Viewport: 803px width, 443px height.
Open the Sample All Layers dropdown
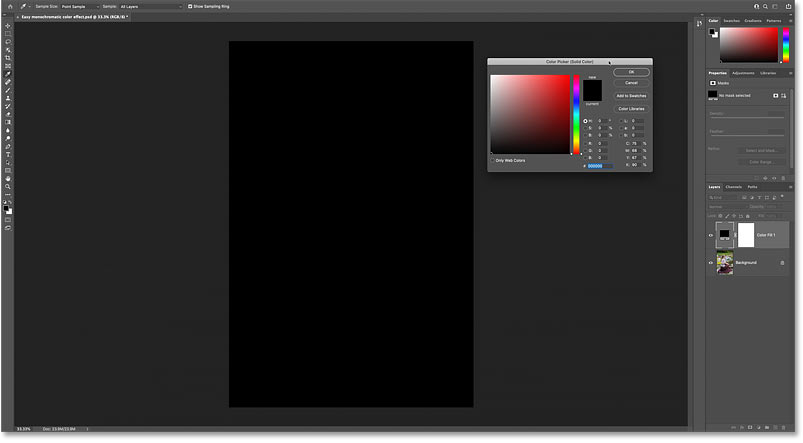(x=151, y=7)
